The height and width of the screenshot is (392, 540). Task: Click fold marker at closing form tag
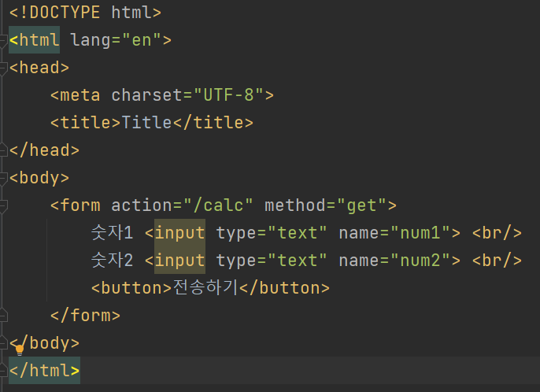[3, 316]
